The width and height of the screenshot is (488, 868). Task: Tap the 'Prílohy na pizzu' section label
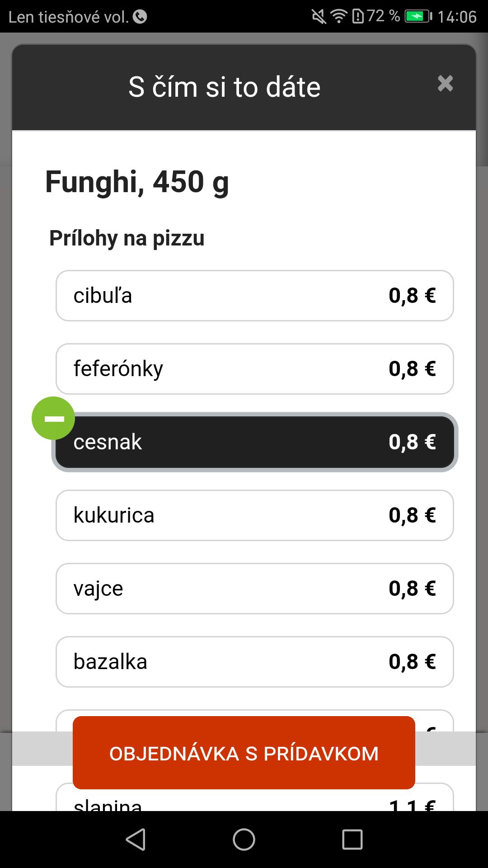click(x=127, y=238)
